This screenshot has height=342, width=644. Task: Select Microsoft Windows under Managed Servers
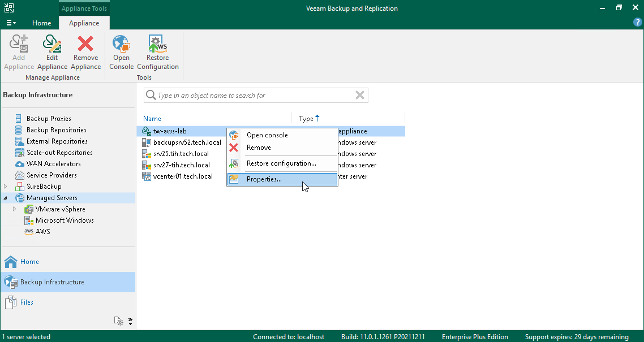(65, 220)
